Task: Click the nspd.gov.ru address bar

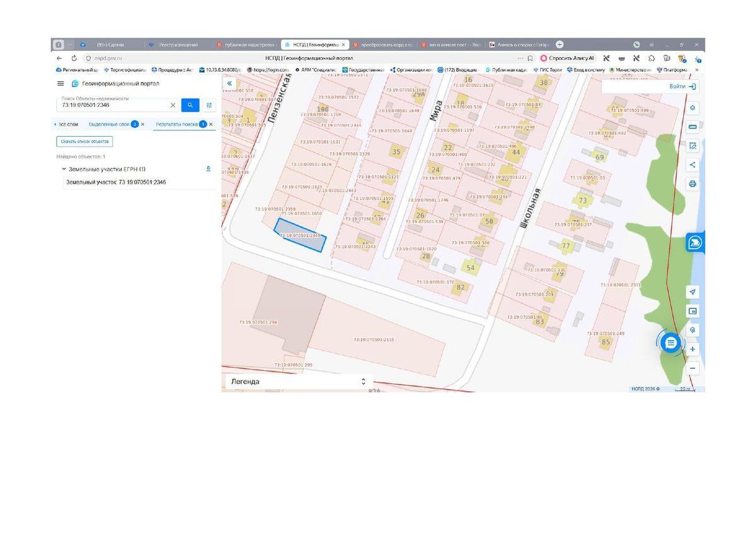Action: click(x=108, y=58)
